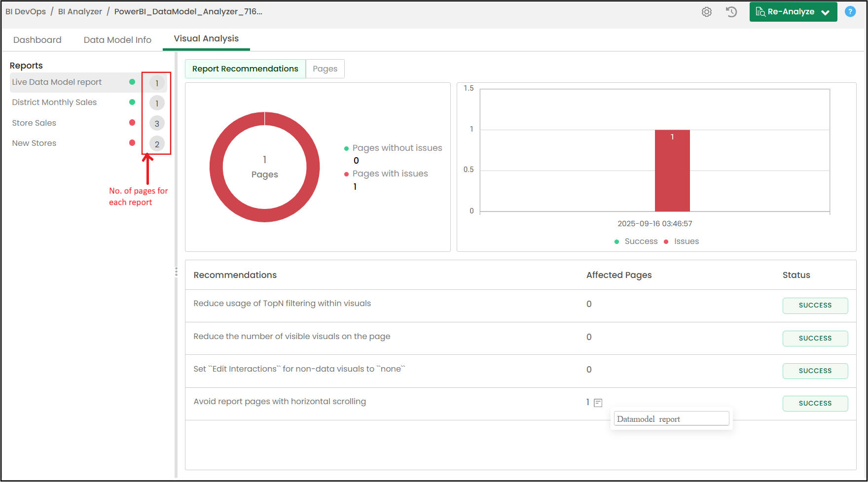Switch to the Data Model Info tab
Image resolution: width=868 pixels, height=482 pixels.
[x=117, y=40]
